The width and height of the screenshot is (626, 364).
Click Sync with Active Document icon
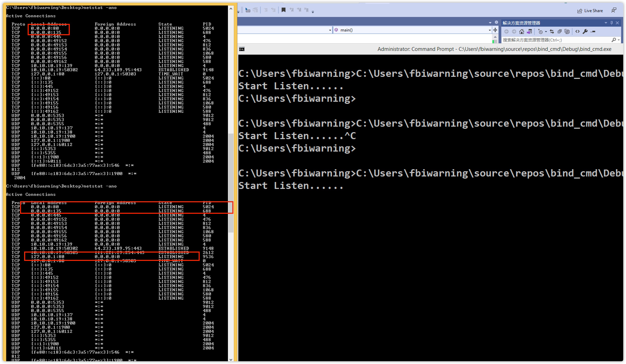click(x=552, y=31)
